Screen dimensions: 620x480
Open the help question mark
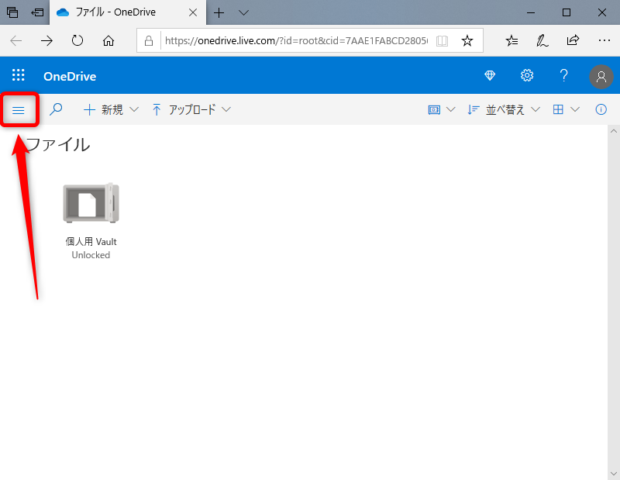[564, 75]
